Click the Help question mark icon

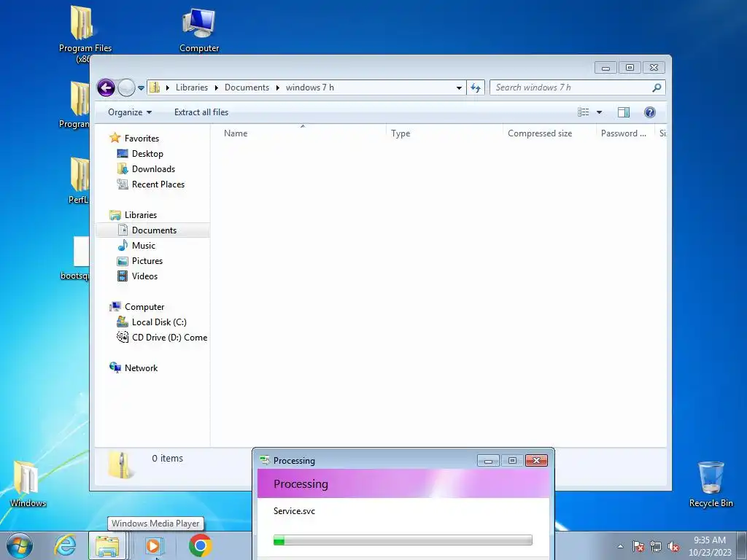point(650,112)
